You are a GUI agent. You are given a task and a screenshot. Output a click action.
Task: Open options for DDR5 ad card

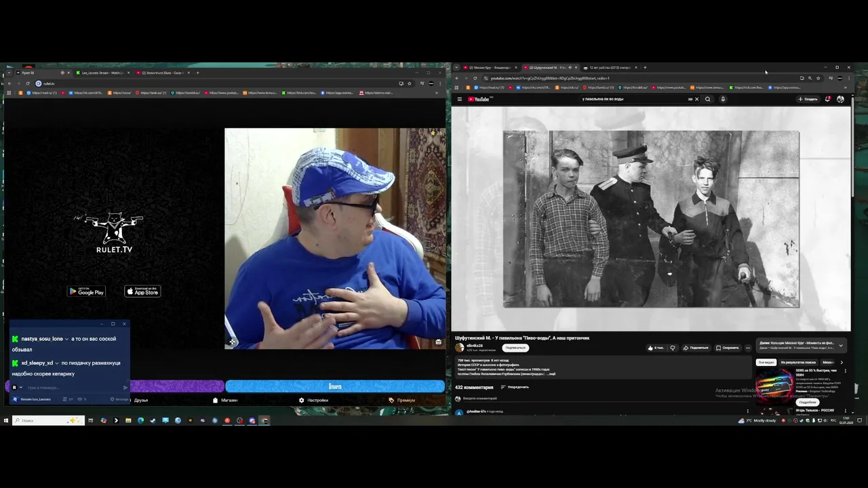tap(845, 371)
